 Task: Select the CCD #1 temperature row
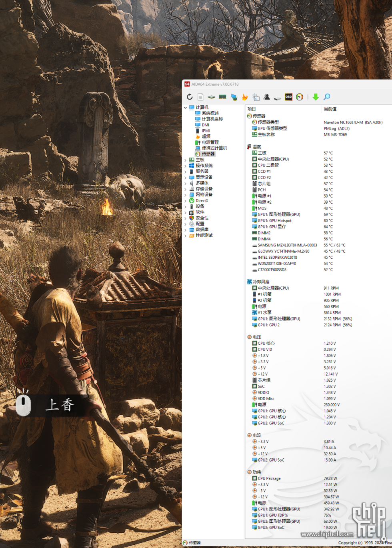click(x=318, y=171)
